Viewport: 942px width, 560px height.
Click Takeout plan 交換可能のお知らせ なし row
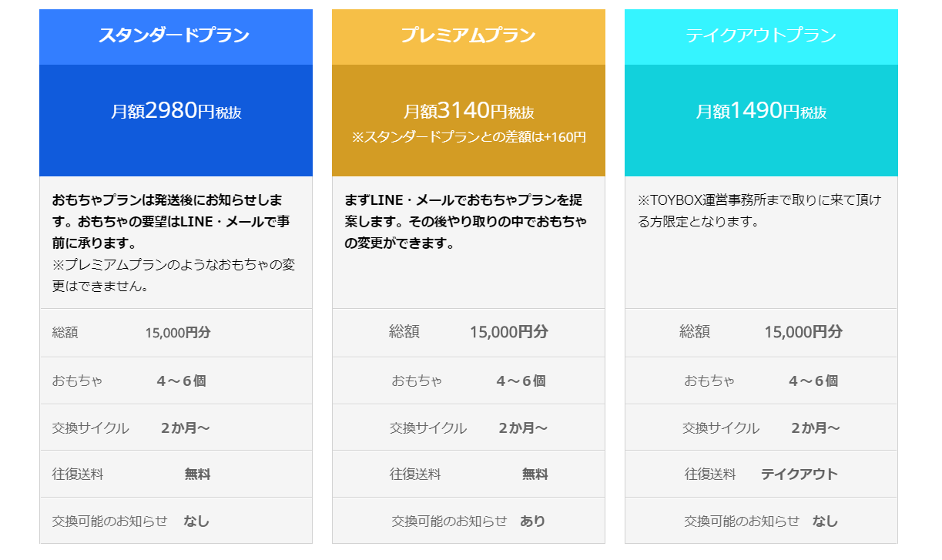[x=761, y=521]
